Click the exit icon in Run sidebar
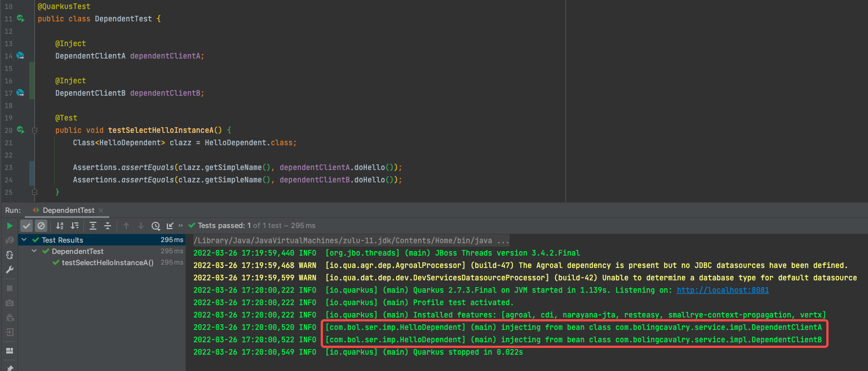The height and width of the screenshot is (371, 868). (10, 332)
